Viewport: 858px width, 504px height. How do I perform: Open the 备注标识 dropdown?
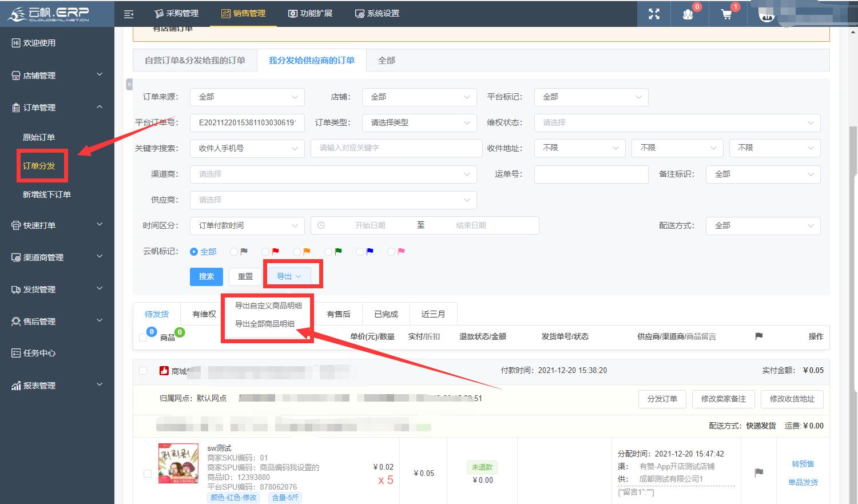pyautogui.click(x=763, y=174)
